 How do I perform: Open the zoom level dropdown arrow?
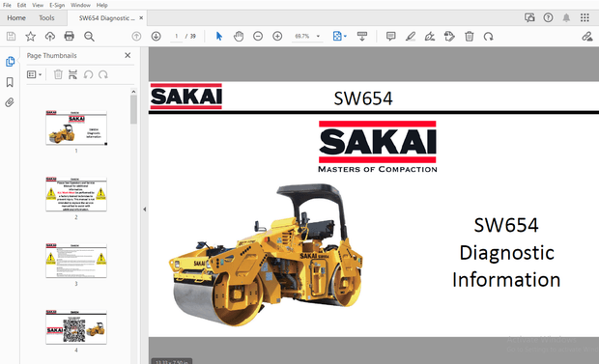click(x=318, y=37)
